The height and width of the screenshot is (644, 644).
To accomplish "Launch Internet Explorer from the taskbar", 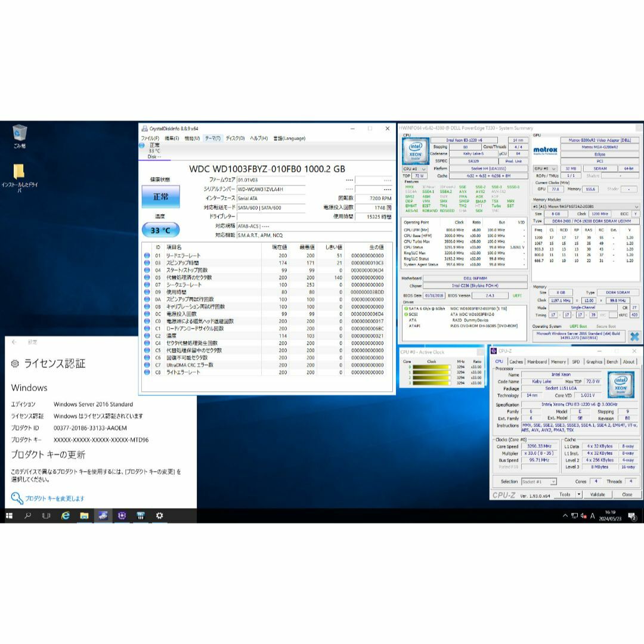I will [x=66, y=515].
